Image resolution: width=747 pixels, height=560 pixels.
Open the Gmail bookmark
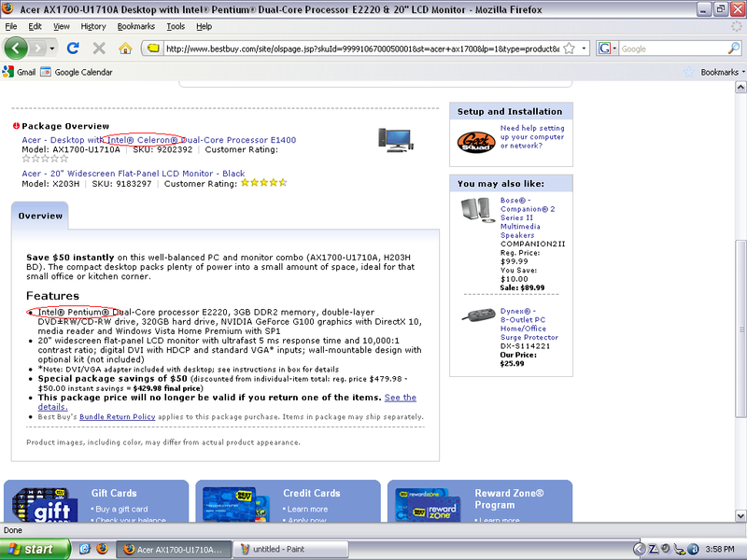(19, 72)
